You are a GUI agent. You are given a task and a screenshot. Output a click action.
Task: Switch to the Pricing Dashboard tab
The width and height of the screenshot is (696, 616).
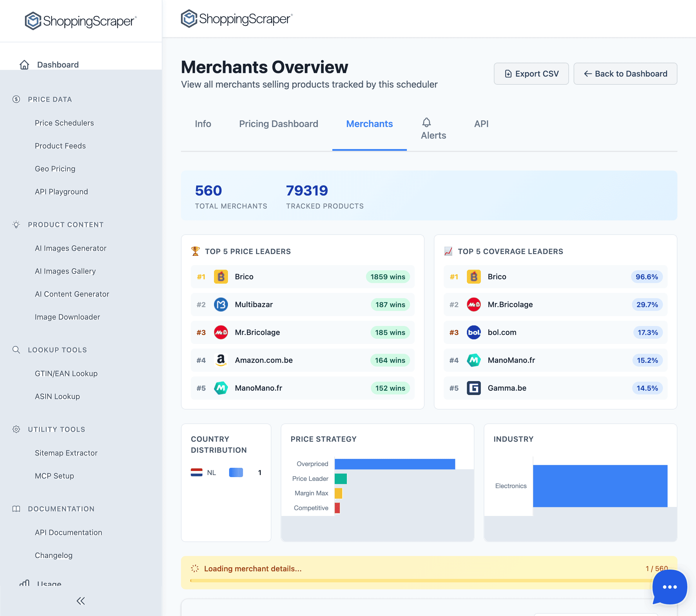pos(278,124)
